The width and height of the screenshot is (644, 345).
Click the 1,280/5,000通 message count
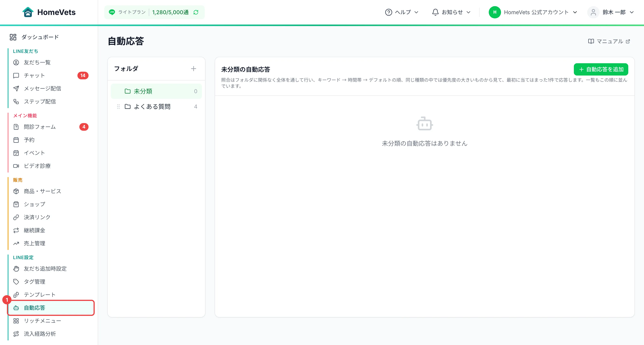170,12
